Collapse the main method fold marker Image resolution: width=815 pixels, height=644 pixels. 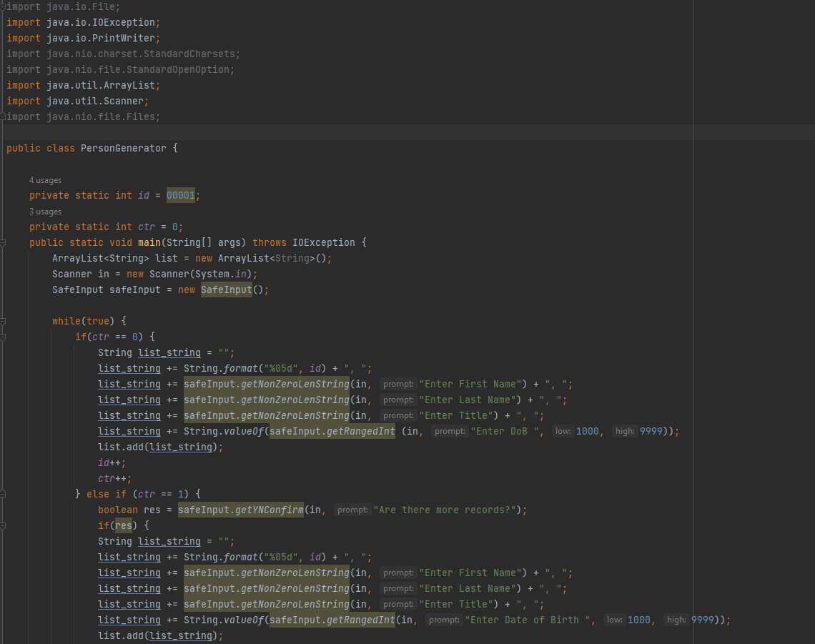[x=3, y=243]
